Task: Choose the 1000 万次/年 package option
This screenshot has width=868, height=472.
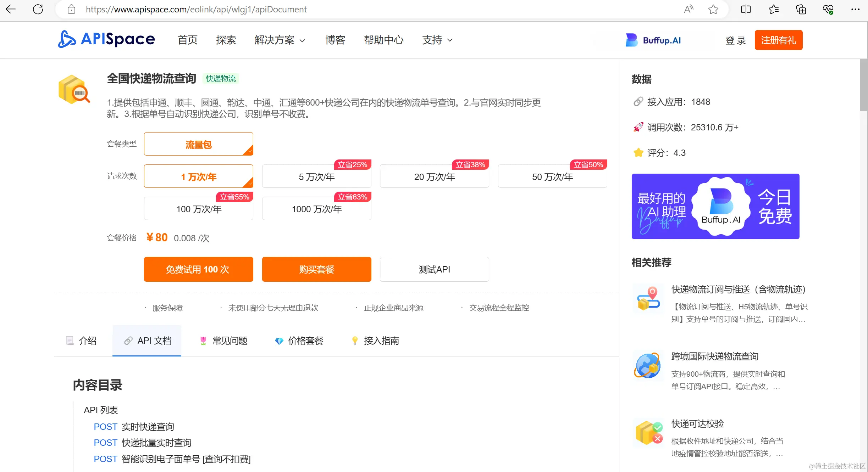Action: click(316, 209)
